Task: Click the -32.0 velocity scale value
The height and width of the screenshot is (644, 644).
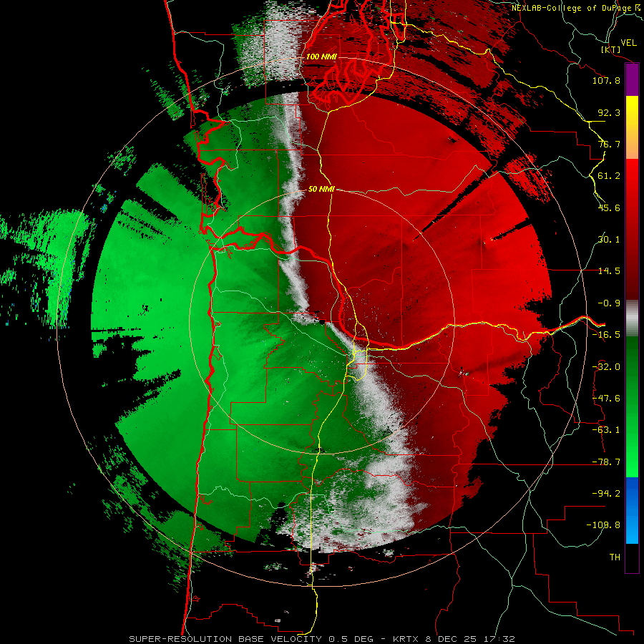Action: tap(606, 367)
